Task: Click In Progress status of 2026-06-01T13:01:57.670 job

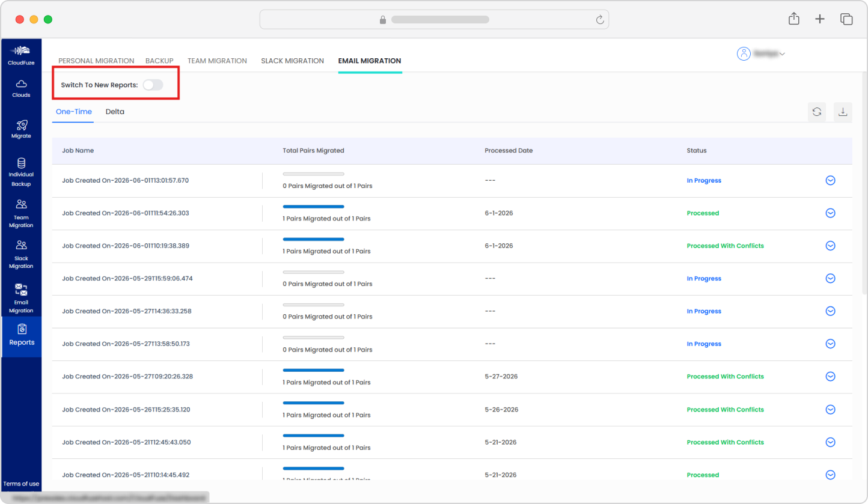Action: click(x=704, y=180)
